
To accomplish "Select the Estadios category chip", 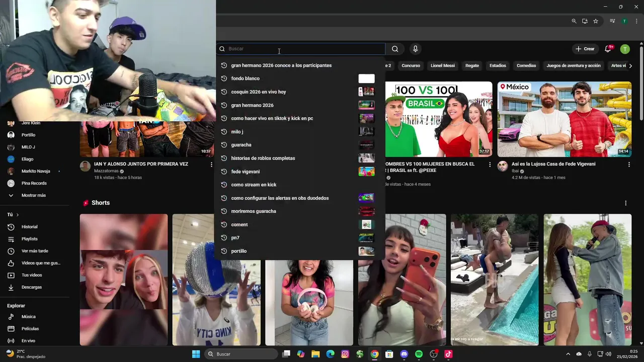I will [498, 66].
